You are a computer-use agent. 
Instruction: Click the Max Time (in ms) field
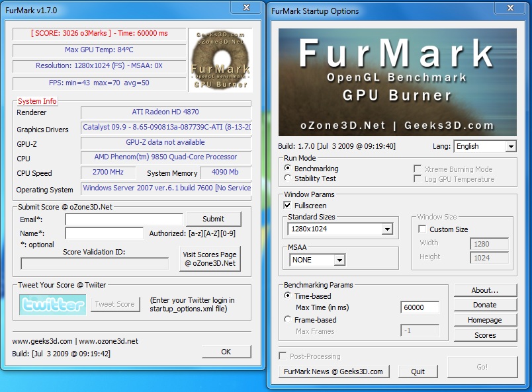click(x=420, y=307)
